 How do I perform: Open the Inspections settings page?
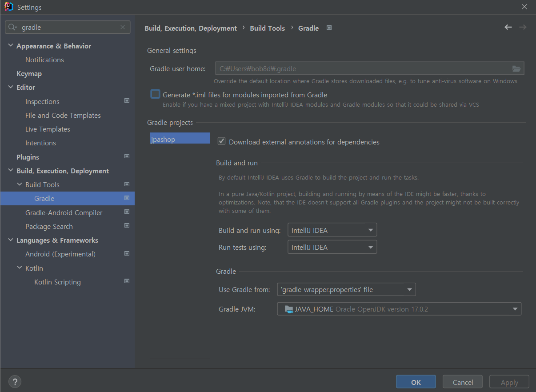click(x=42, y=101)
